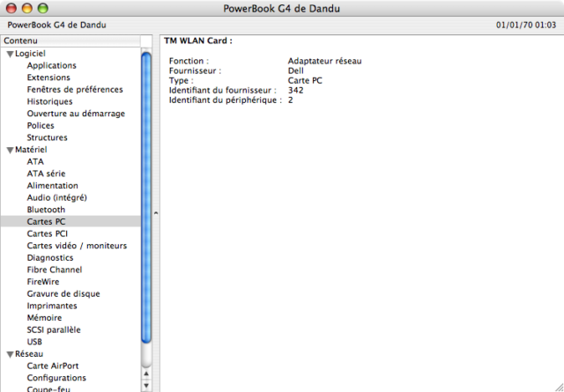The image size is (564, 392).
Task: Select Audio (intégré) entry
Action: click(56, 198)
